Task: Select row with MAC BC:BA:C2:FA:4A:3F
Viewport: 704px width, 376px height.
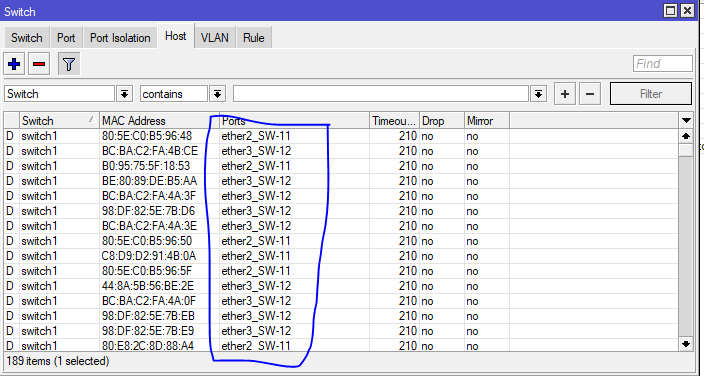Action: coord(341,196)
